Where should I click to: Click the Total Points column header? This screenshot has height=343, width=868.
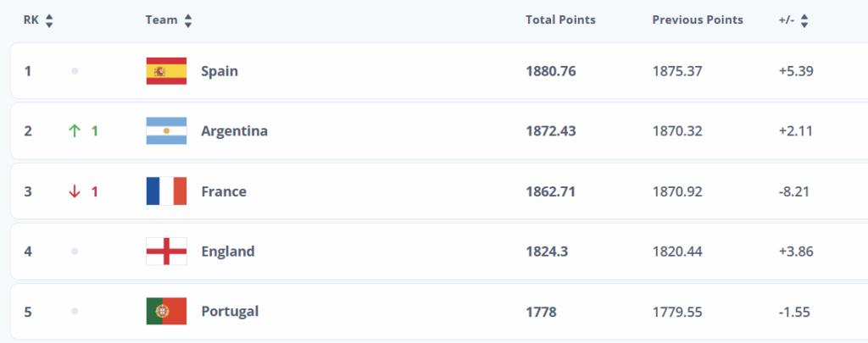click(560, 19)
